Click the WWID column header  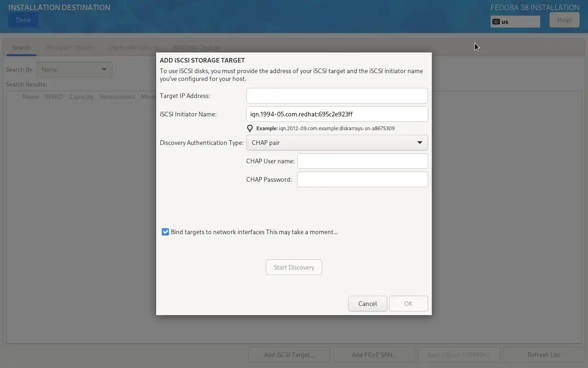point(54,97)
